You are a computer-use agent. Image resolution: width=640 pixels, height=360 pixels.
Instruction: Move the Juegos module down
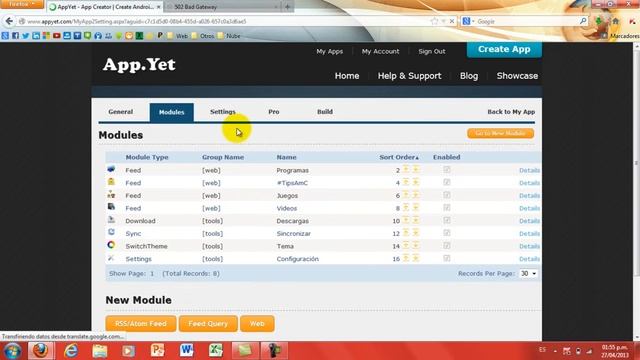point(416,195)
